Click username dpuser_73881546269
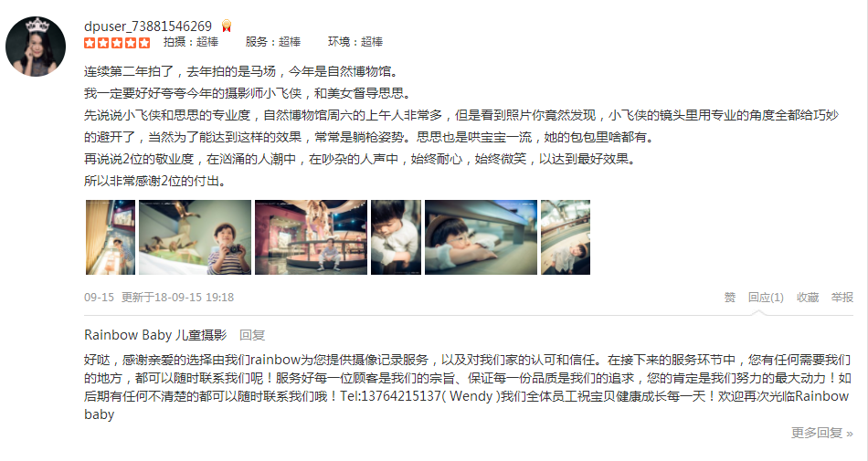This screenshot has width=868, height=461. [148, 26]
